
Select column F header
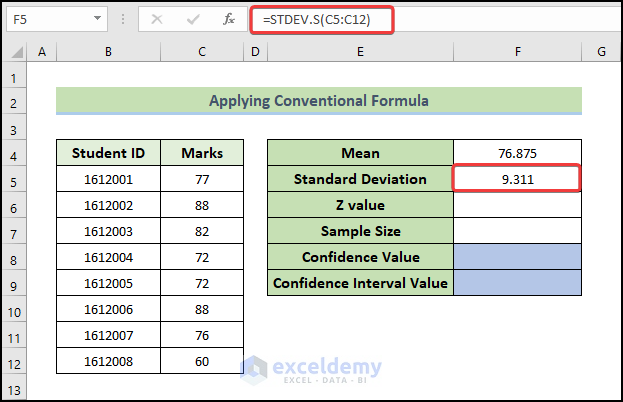coord(517,52)
